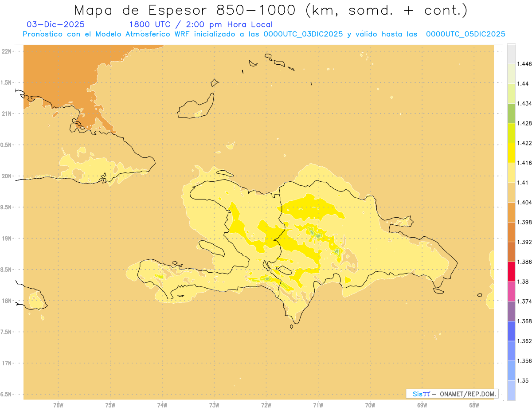Click the '18N' latitude axis label

pyautogui.click(x=7, y=301)
